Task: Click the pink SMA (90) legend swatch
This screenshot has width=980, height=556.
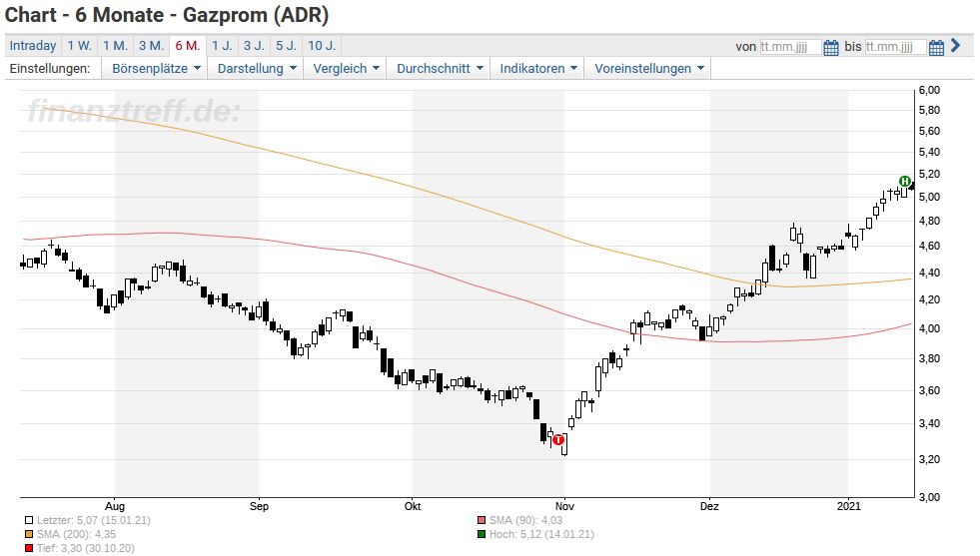Action: pos(482,520)
